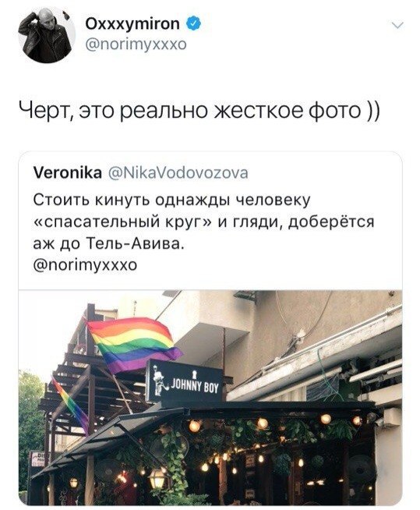This screenshot has height=510, width=420.
Task: Click the blue verified badge
Action: click(x=193, y=23)
